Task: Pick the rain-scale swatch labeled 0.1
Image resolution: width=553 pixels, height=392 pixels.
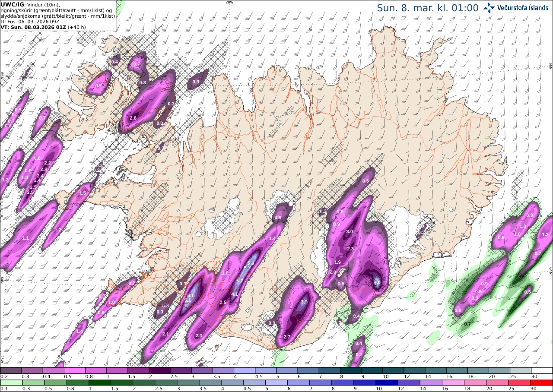Action: 11,383
